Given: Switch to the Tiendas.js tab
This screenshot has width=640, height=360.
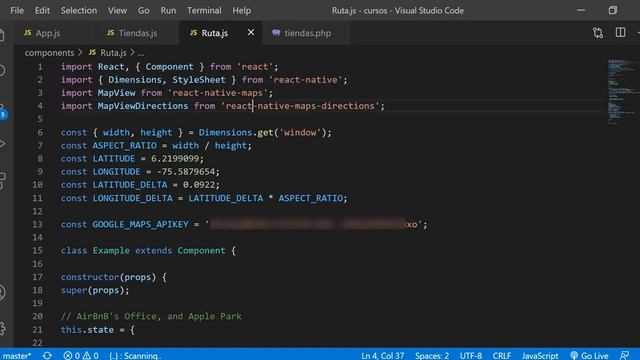Looking at the screenshot, I should (138, 33).
